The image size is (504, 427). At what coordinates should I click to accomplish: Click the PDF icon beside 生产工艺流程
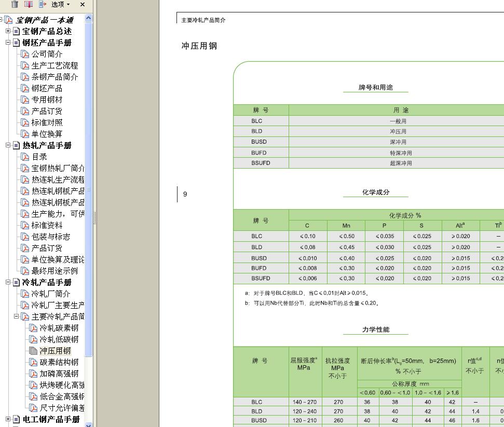pyautogui.click(x=25, y=65)
